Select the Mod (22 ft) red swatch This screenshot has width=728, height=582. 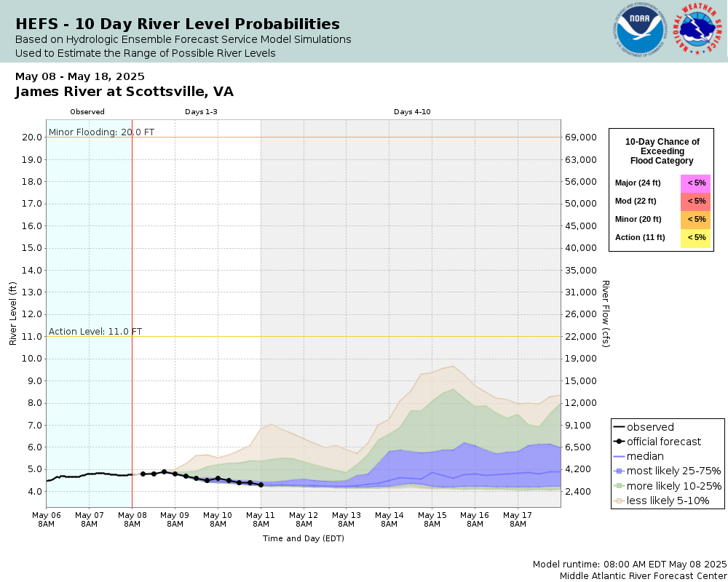695,202
